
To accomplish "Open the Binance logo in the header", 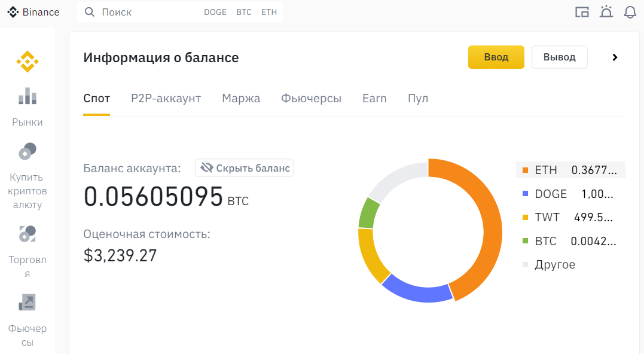I will 33,13.
